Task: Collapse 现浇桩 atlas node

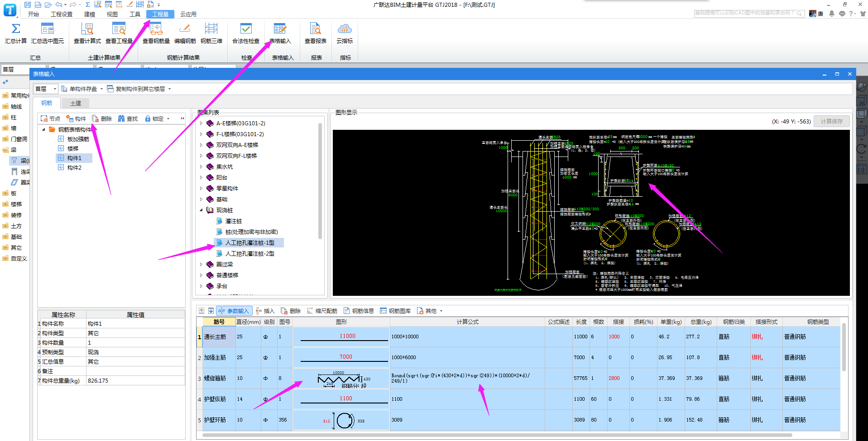Action: click(201, 210)
